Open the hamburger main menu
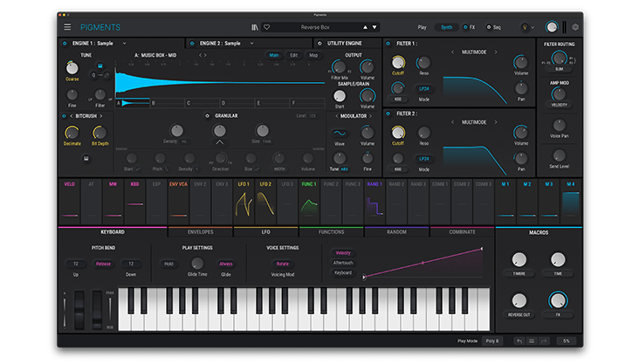This screenshot has height=364, width=639. click(x=67, y=27)
